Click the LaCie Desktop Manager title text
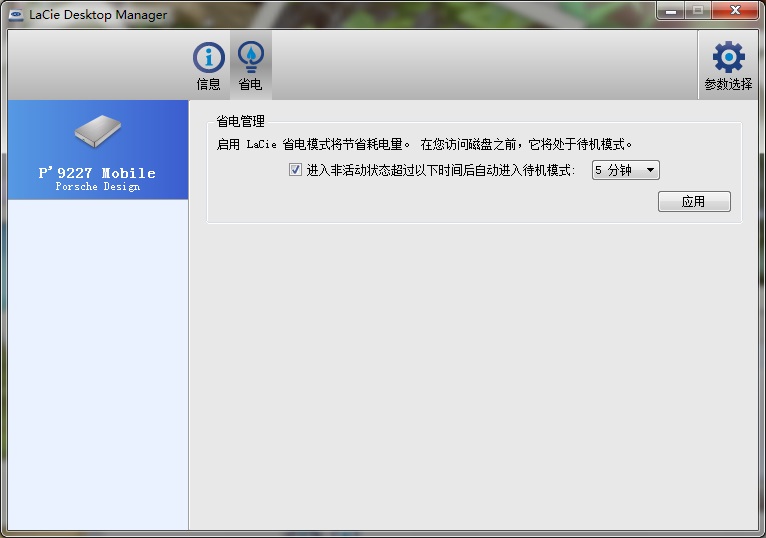The height and width of the screenshot is (538, 766). pos(98,15)
